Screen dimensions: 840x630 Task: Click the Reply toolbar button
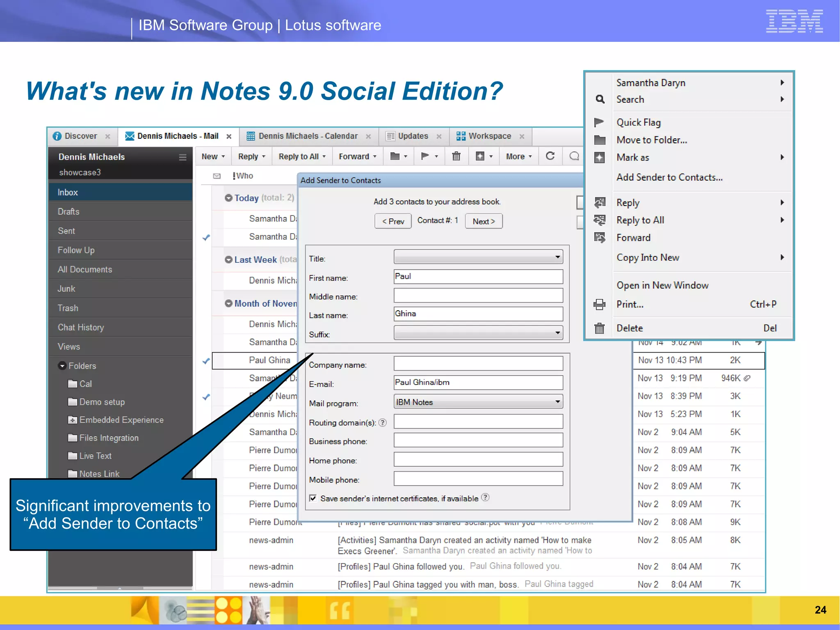[x=251, y=156]
